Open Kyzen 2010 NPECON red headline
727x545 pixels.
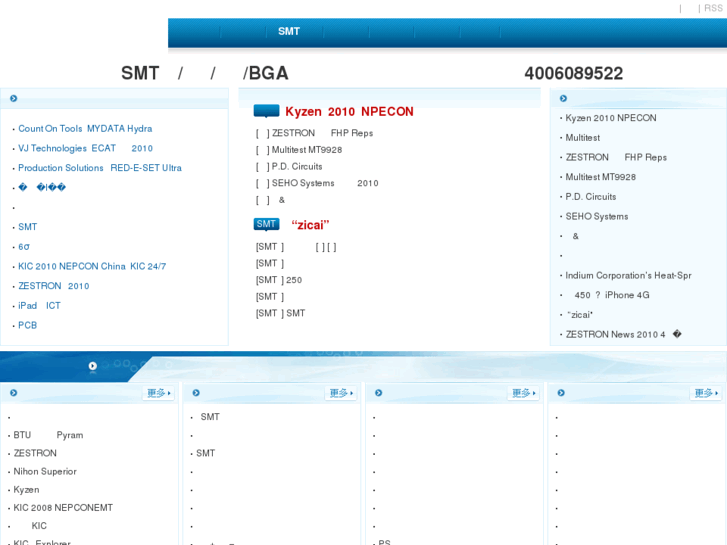click(x=349, y=112)
